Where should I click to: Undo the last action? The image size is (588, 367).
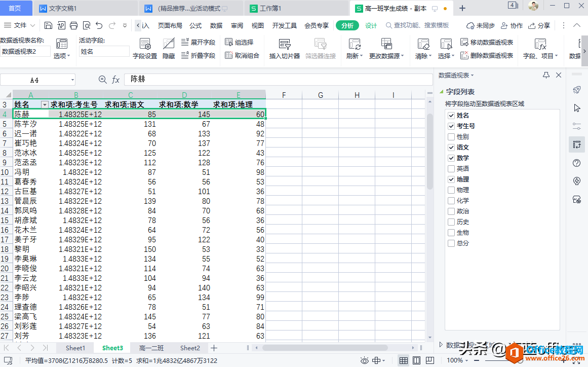tap(99, 25)
